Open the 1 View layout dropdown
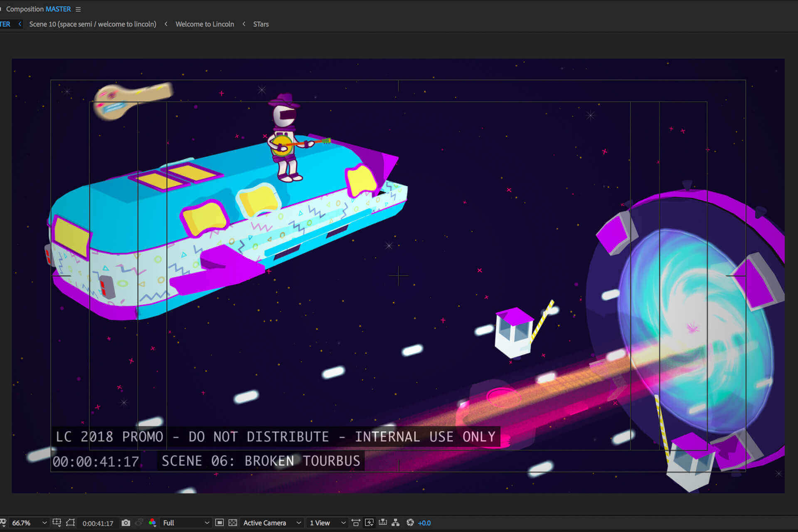This screenshot has height=532, width=798. coord(327,523)
